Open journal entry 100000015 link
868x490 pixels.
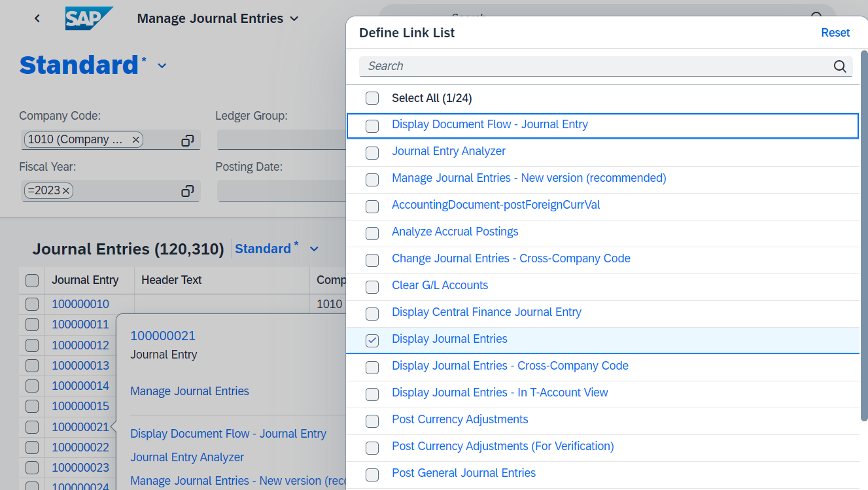coord(80,406)
